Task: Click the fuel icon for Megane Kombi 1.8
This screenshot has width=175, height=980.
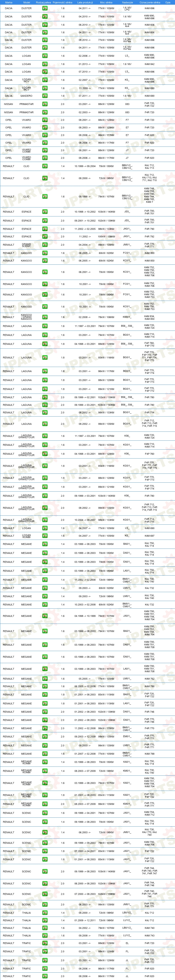Action: point(45,795)
